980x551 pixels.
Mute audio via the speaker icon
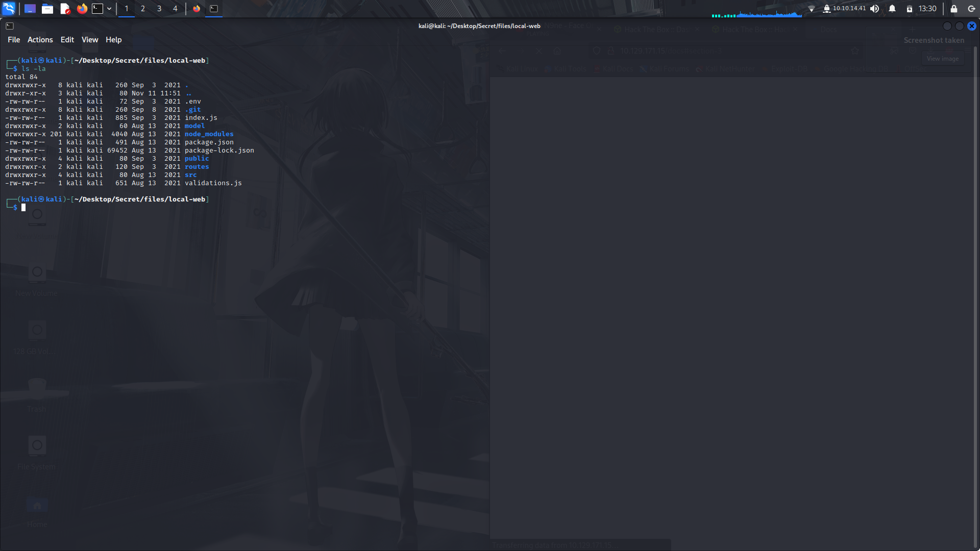875,9
